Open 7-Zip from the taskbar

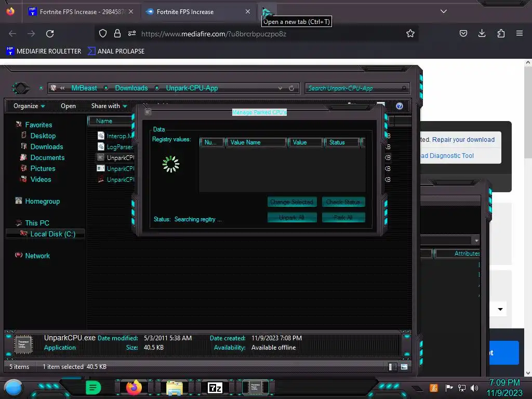[215, 388]
